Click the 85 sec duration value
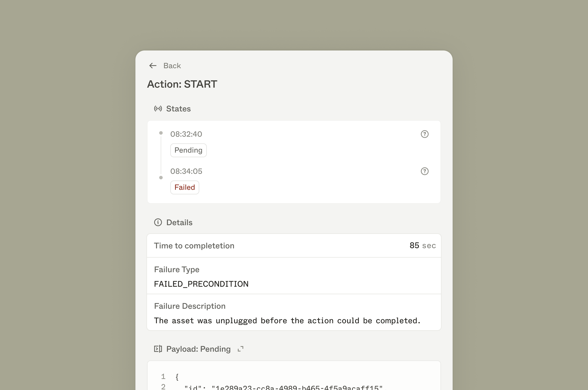The width and height of the screenshot is (588, 390). tap(422, 245)
